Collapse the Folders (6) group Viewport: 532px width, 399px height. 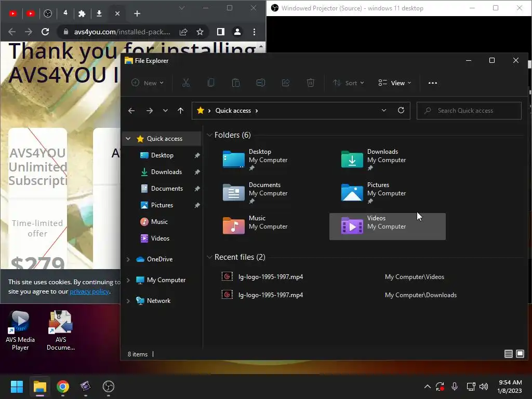pyautogui.click(x=209, y=135)
